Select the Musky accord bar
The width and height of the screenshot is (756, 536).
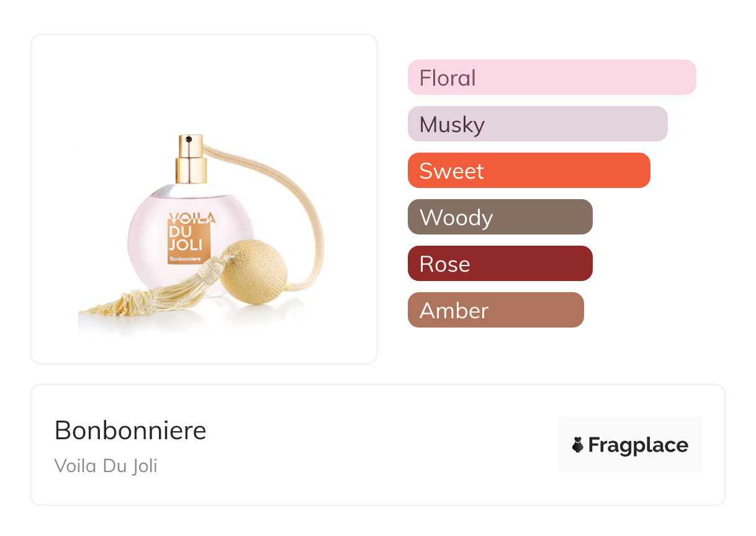pyautogui.click(x=538, y=124)
